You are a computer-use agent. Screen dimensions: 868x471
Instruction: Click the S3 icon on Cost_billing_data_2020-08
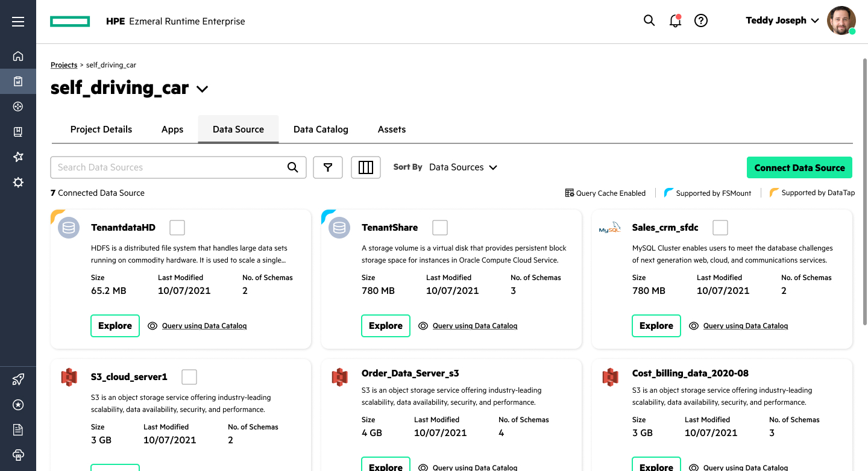coord(610,377)
